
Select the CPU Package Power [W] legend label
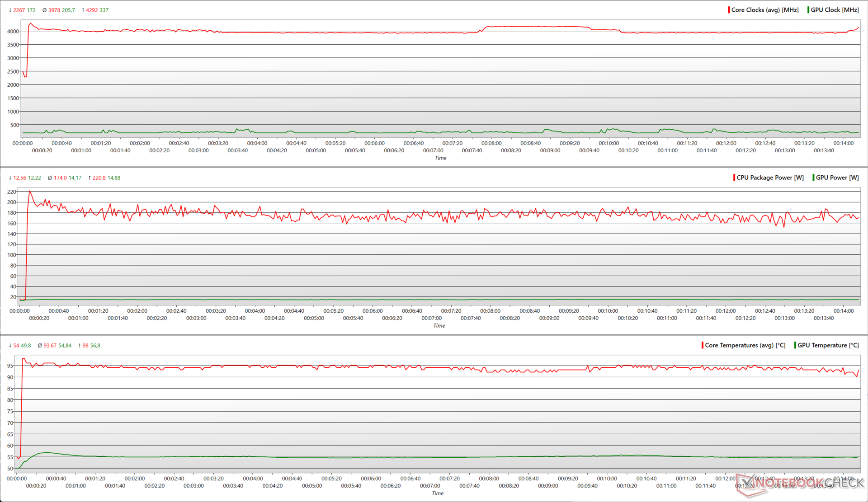point(770,178)
